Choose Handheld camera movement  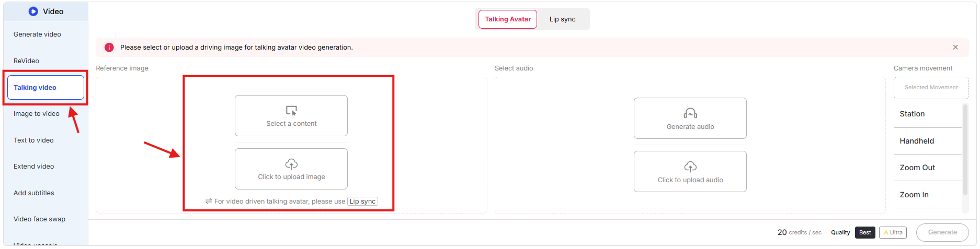(x=916, y=141)
